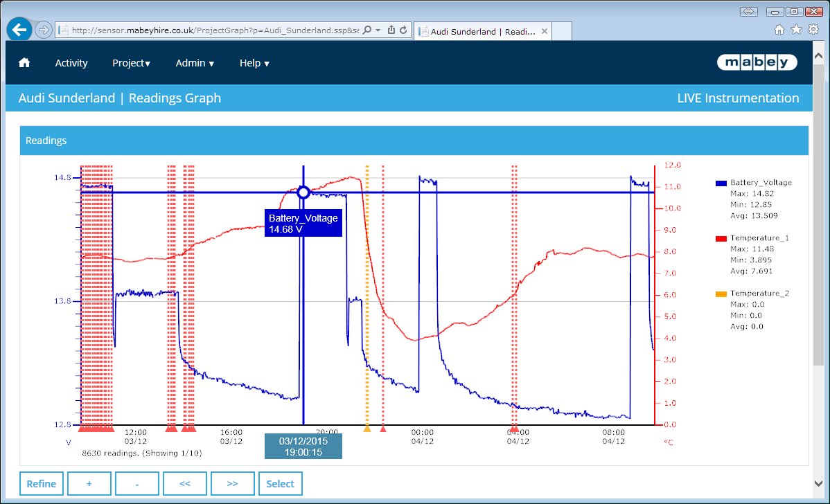
Task: Expand the Help menu
Action: [254, 63]
